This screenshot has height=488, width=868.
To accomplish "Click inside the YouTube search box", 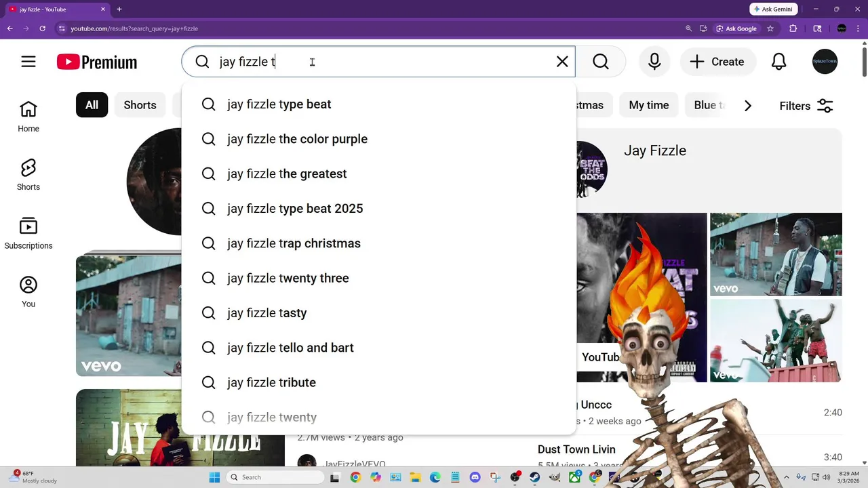I will coord(380,62).
